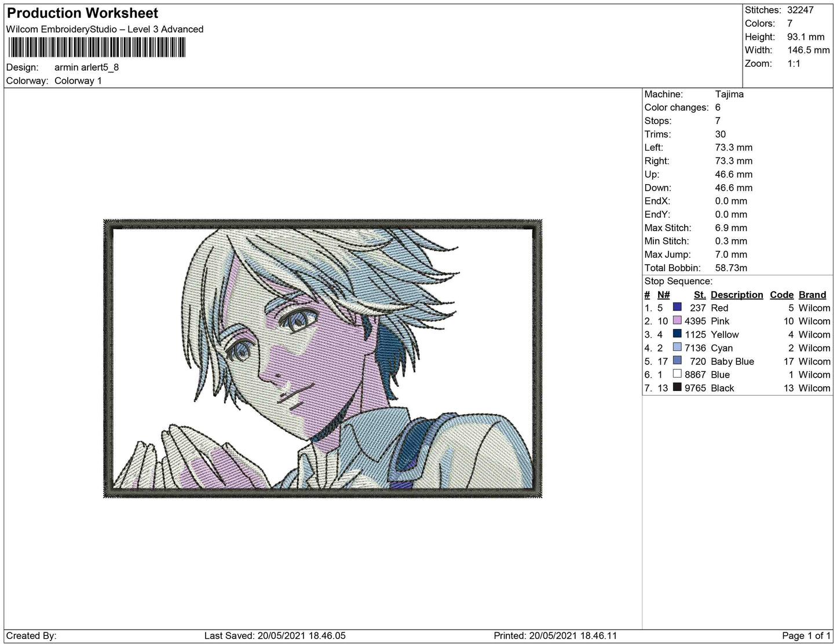Click the "Created By:" footer label
The image size is (837, 644).
pos(31,635)
